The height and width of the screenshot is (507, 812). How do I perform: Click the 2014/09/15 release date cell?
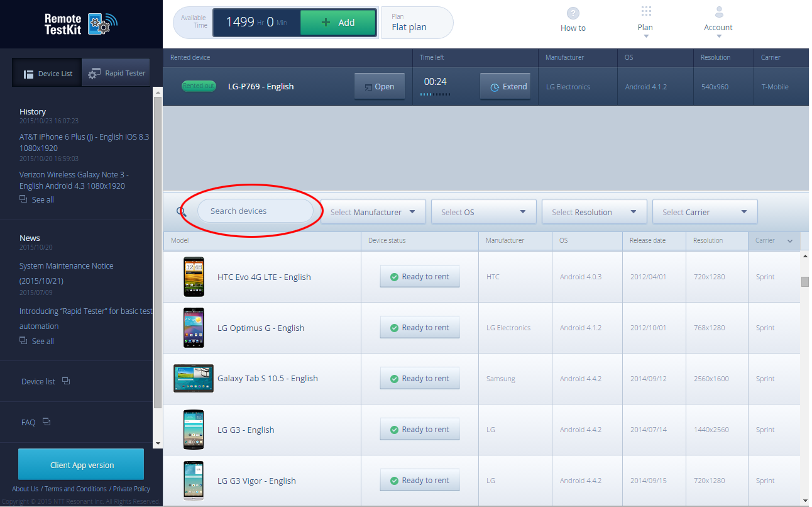(649, 481)
